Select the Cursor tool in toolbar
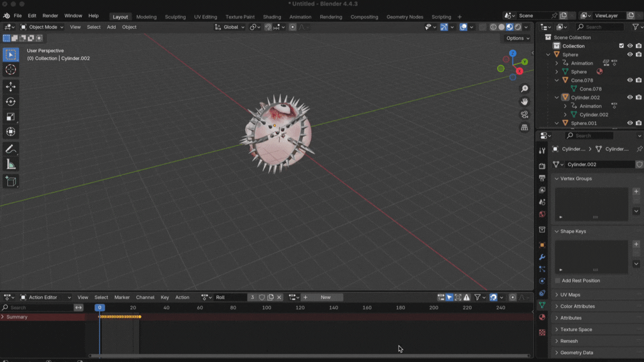This screenshot has height=362, width=644. (x=11, y=69)
